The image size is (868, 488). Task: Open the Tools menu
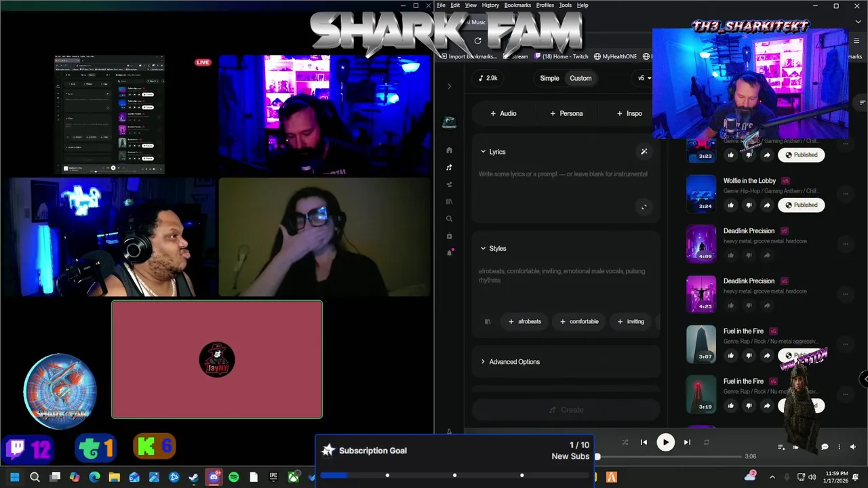pos(565,5)
